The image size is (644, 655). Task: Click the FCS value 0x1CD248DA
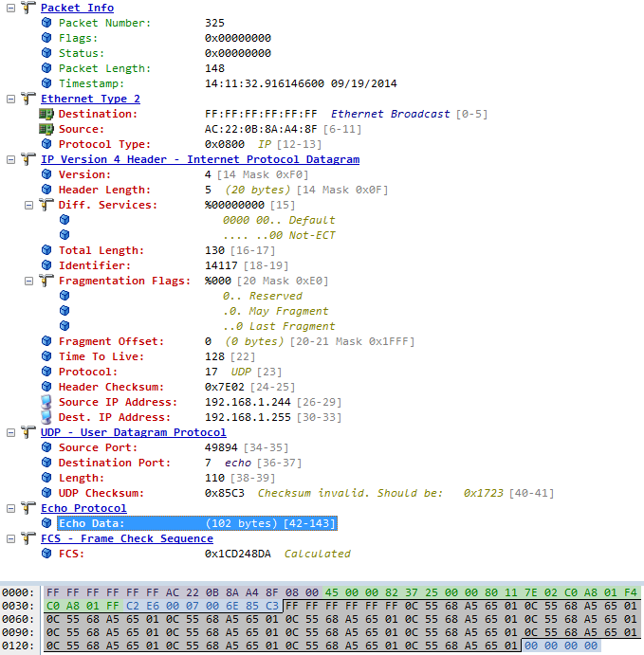pos(238,554)
